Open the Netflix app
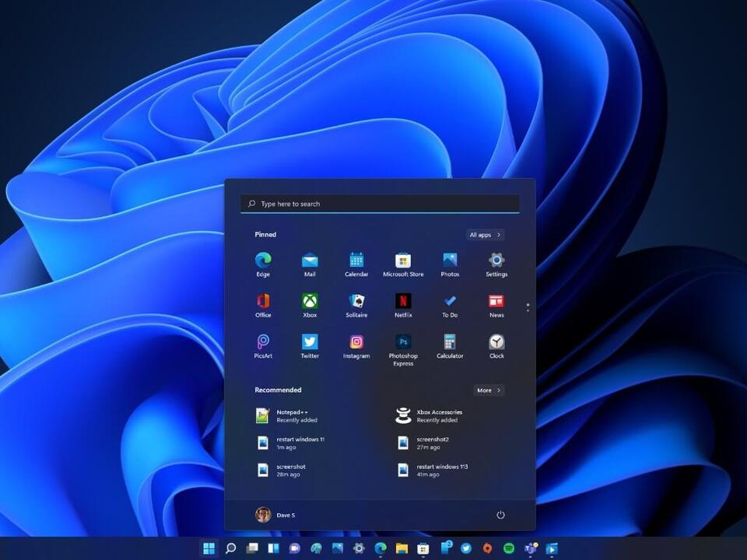The height and width of the screenshot is (560, 747). [403, 306]
